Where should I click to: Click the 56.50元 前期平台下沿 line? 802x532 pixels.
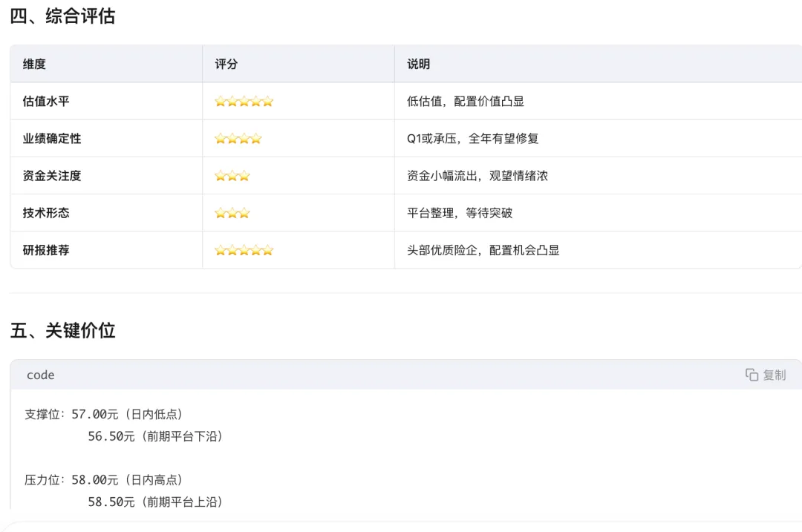[155, 436]
